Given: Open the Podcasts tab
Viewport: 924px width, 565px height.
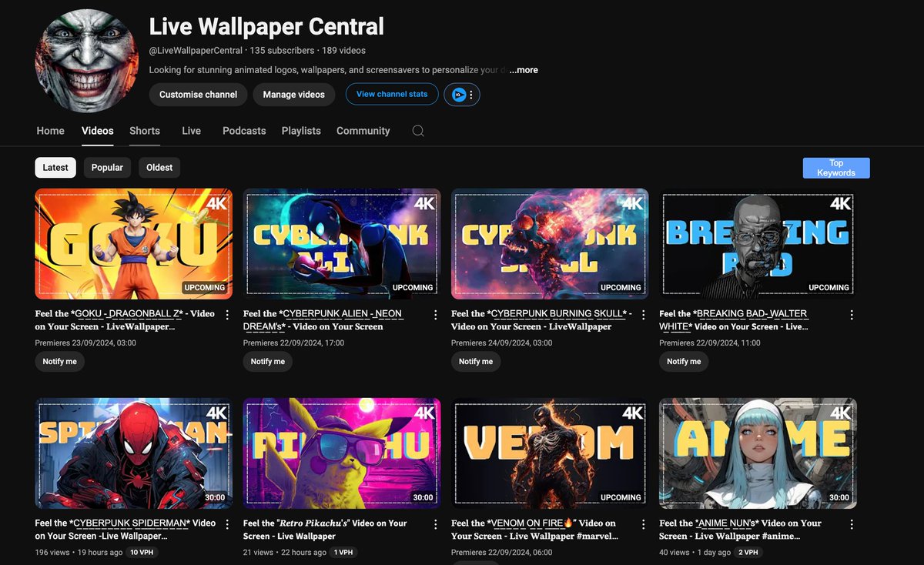Looking at the screenshot, I should pos(244,131).
